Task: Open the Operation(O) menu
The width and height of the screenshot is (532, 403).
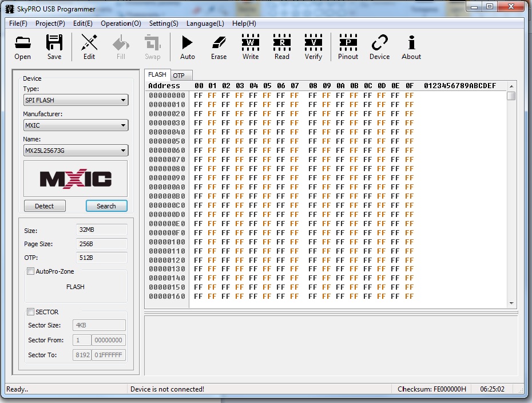Action: (x=121, y=23)
